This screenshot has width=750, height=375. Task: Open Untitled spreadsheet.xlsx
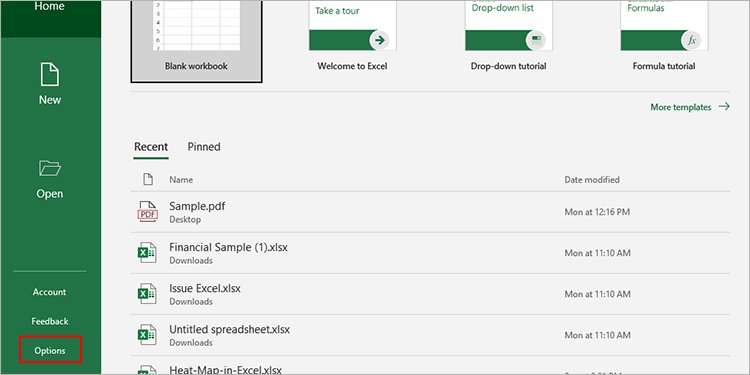pos(430,335)
